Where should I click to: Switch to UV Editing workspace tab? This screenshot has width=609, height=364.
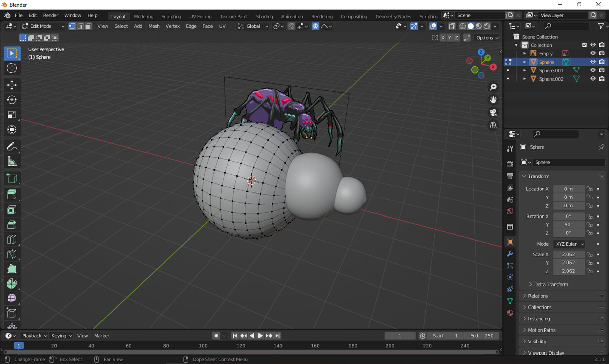click(200, 16)
